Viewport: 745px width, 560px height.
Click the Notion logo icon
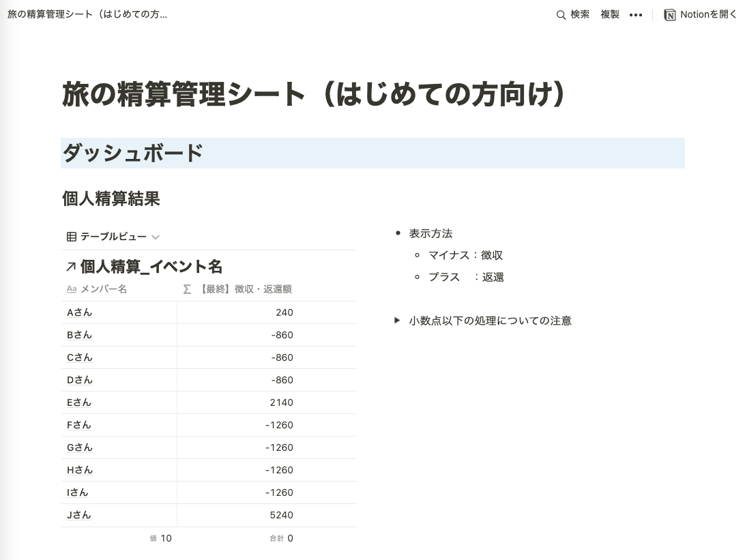click(x=670, y=15)
